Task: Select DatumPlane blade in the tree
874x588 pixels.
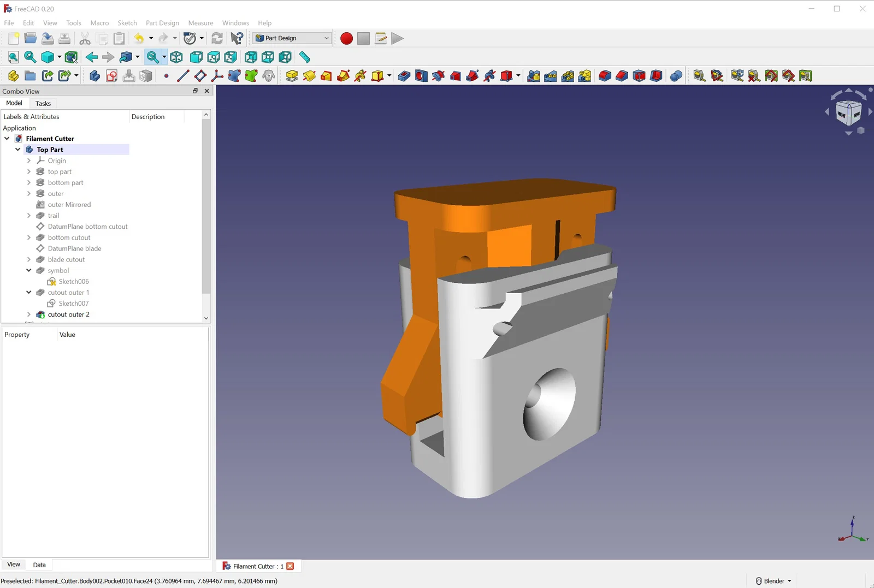Action: 75,248
